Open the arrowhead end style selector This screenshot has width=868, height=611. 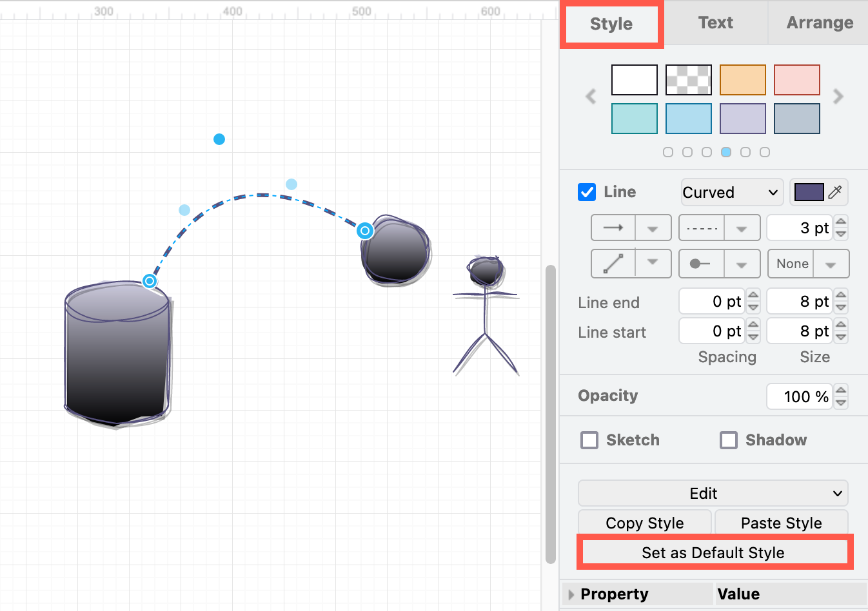pos(653,227)
